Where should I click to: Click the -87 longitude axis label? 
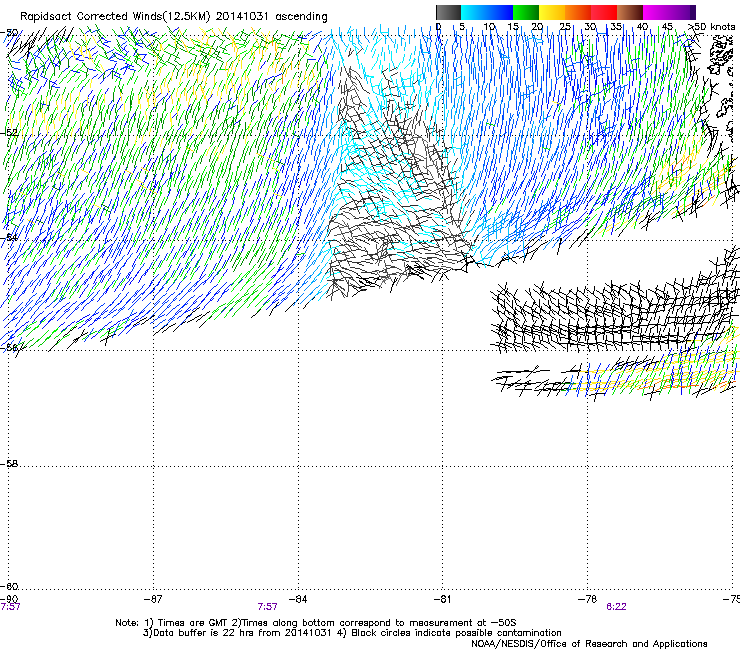(153, 599)
